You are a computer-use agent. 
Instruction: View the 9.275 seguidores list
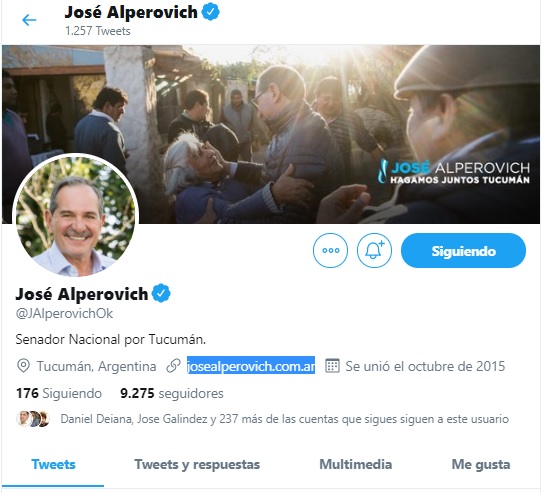point(172,393)
